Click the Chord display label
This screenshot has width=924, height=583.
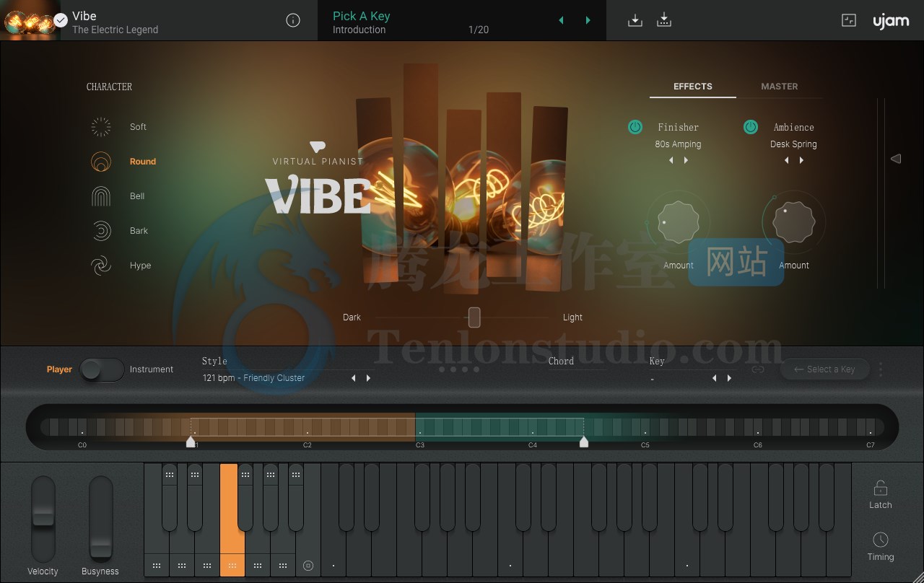click(561, 361)
